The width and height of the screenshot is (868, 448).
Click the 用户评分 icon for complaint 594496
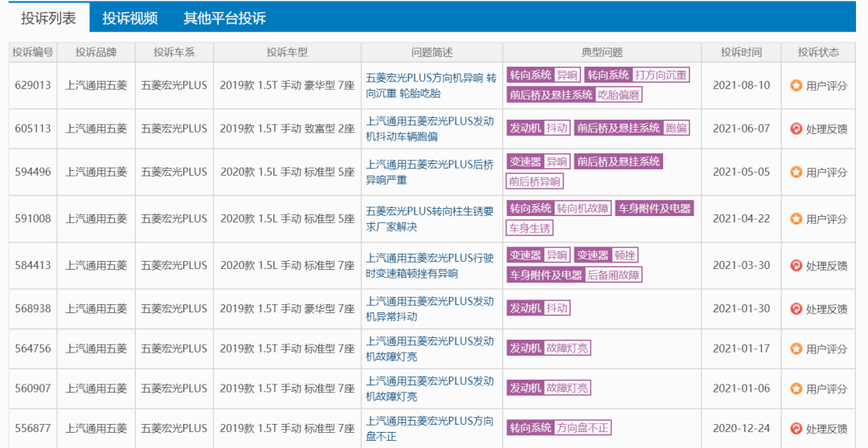796,172
